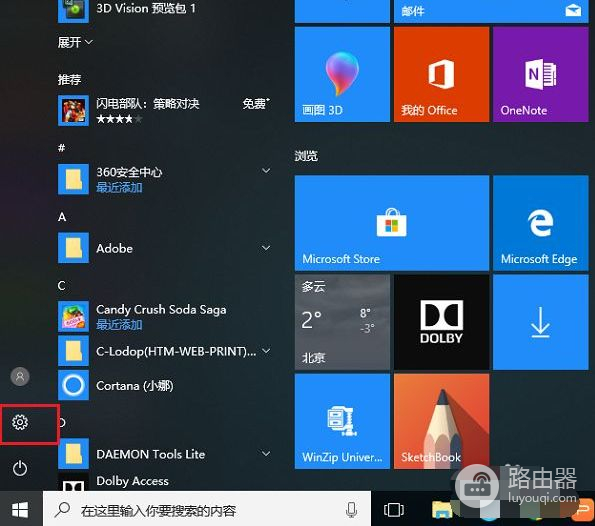Expand the C-Lodop chevron
Screen dimensions: 595x526
266,351
